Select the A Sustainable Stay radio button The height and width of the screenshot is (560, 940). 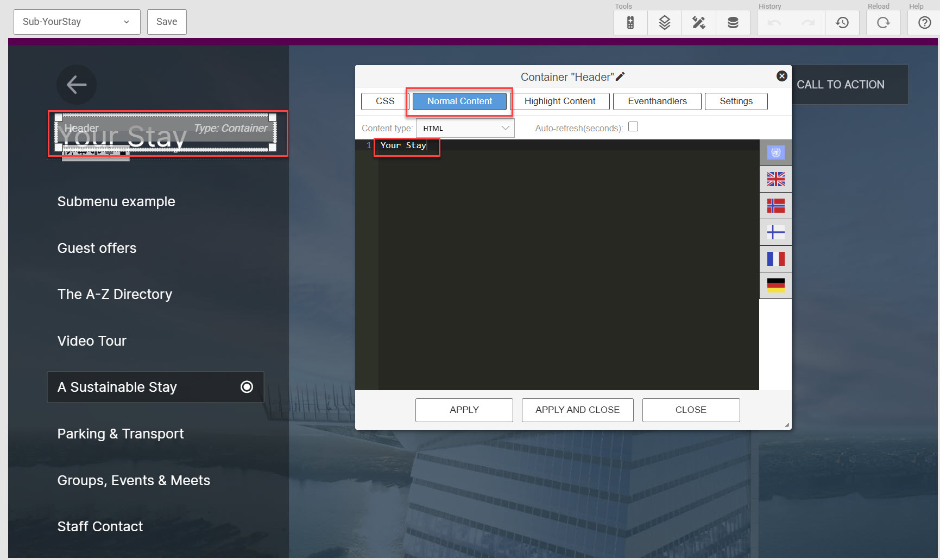[247, 387]
